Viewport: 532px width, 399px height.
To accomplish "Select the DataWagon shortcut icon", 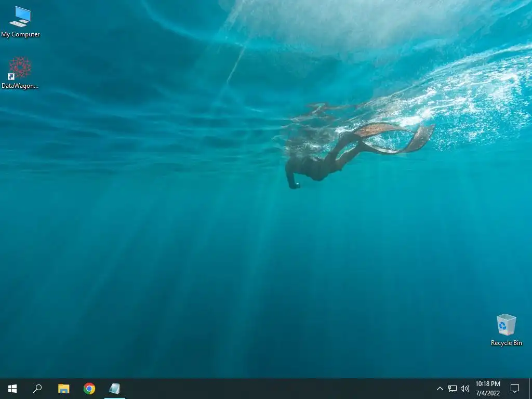I will tap(20, 73).
